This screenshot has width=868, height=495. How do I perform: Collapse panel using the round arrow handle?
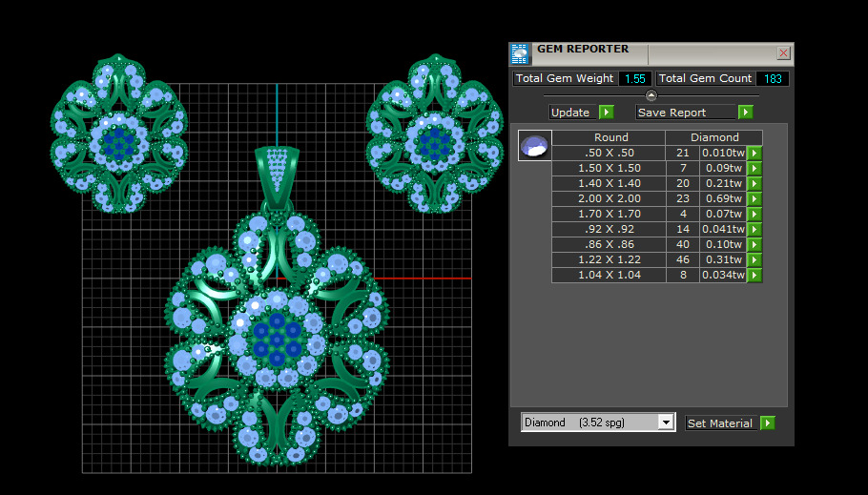(651, 95)
